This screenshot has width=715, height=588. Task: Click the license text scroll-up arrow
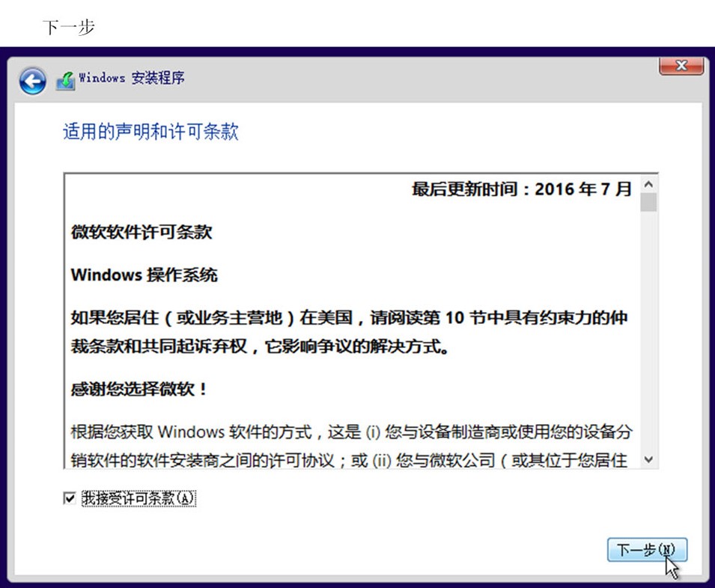[648, 185]
